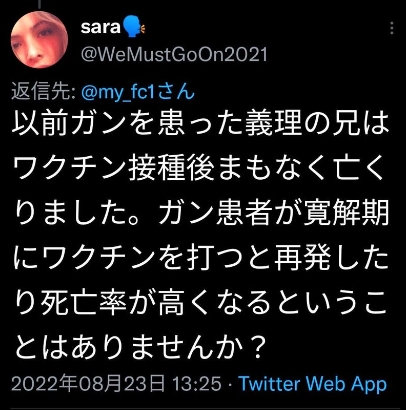Open the three-dot more options menu
Screen dimensions: 406x410
tap(392, 28)
